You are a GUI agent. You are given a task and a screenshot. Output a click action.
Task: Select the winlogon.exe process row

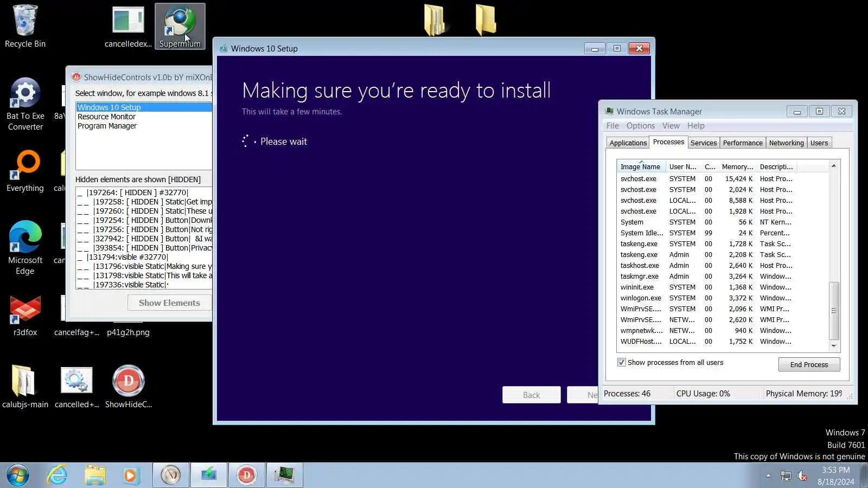[x=723, y=298]
